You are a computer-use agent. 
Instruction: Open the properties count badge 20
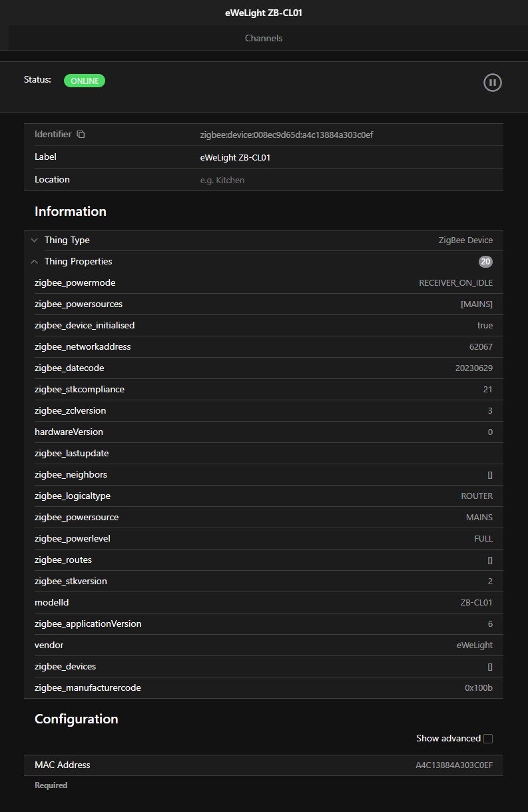click(x=485, y=262)
